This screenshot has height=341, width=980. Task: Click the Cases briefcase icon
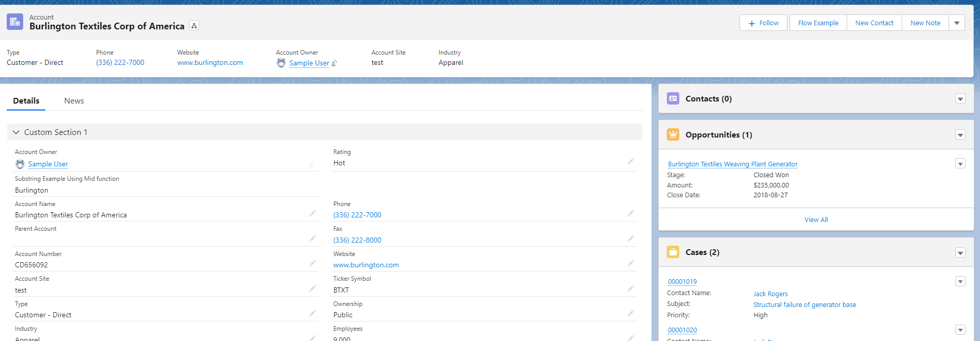(673, 252)
